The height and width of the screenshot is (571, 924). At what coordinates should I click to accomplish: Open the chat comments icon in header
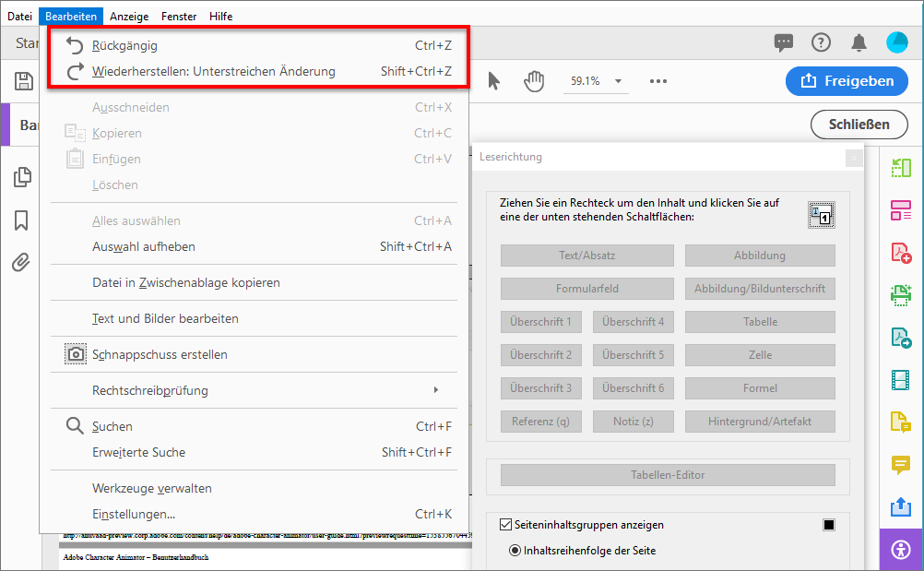coord(784,42)
